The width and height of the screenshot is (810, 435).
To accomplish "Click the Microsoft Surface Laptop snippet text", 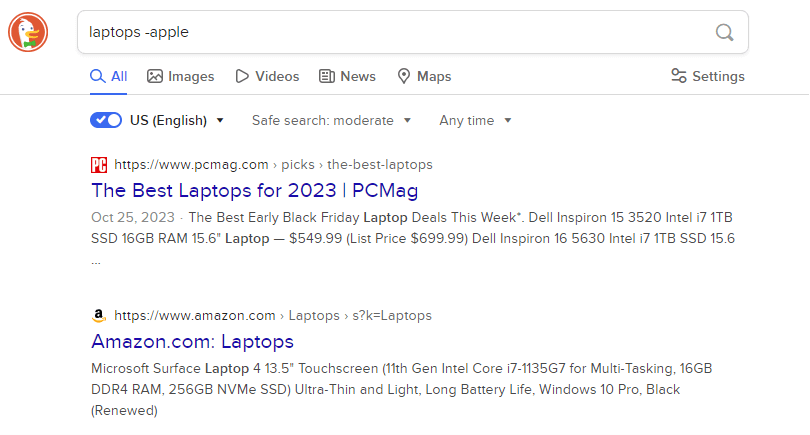I will point(401,390).
